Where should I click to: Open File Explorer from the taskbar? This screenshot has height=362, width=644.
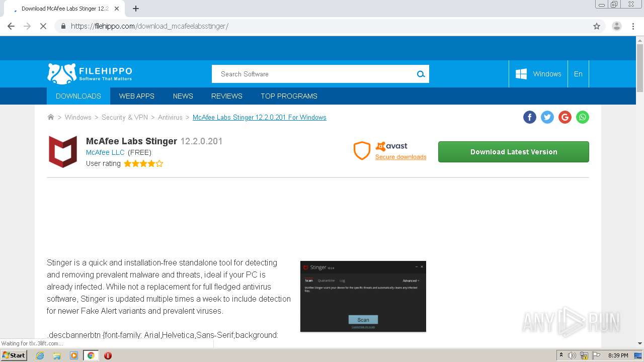coord(57,355)
